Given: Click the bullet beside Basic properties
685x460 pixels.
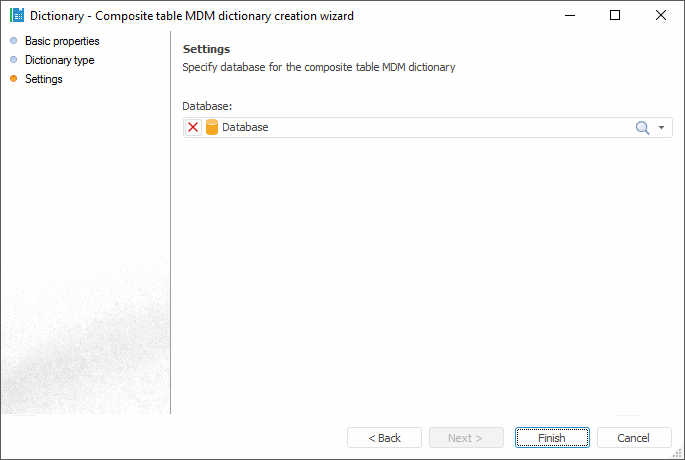Looking at the screenshot, I should (14, 41).
